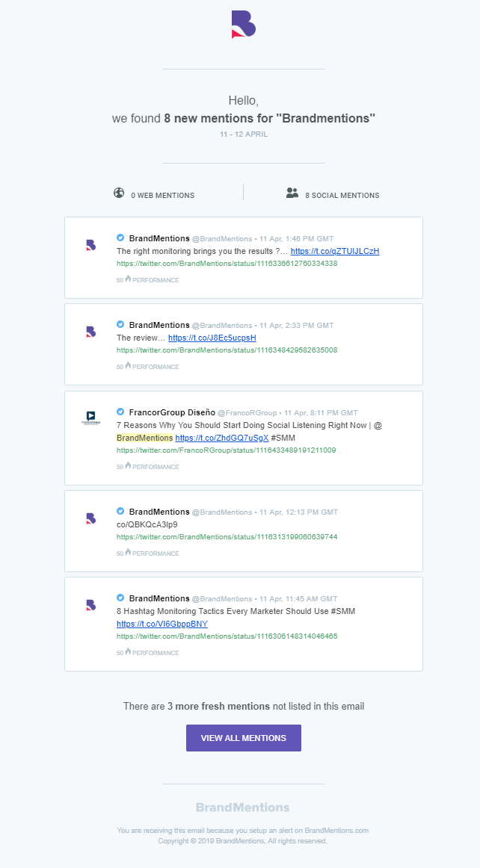Click the '11 - 12 APRIL' date range
This screenshot has height=868, width=480.
243,134
